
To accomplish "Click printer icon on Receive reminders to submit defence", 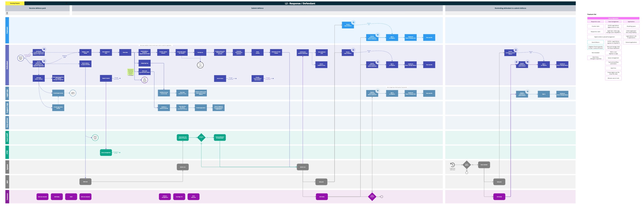I will (x=515, y=50).
